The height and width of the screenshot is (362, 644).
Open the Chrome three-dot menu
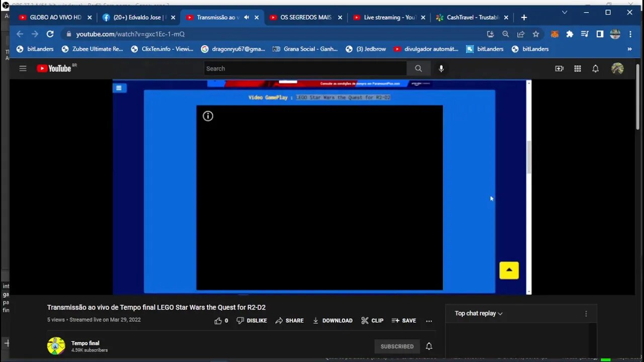click(630, 34)
